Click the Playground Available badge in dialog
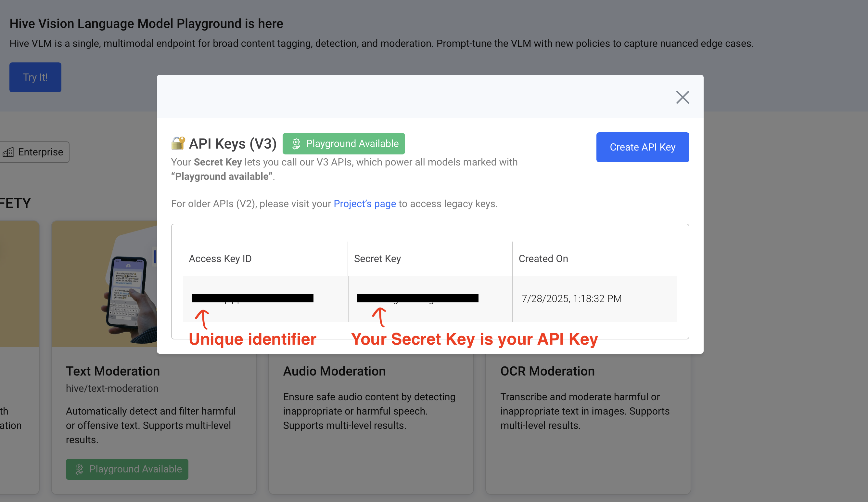This screenshot has height=502, width=868. coord(343,143)
